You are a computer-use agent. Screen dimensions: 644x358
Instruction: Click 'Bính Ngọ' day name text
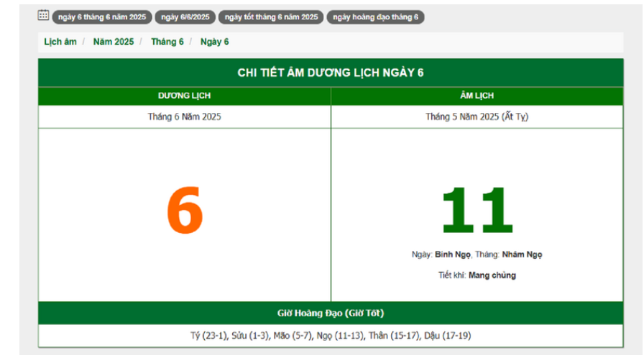coord(453,254)
